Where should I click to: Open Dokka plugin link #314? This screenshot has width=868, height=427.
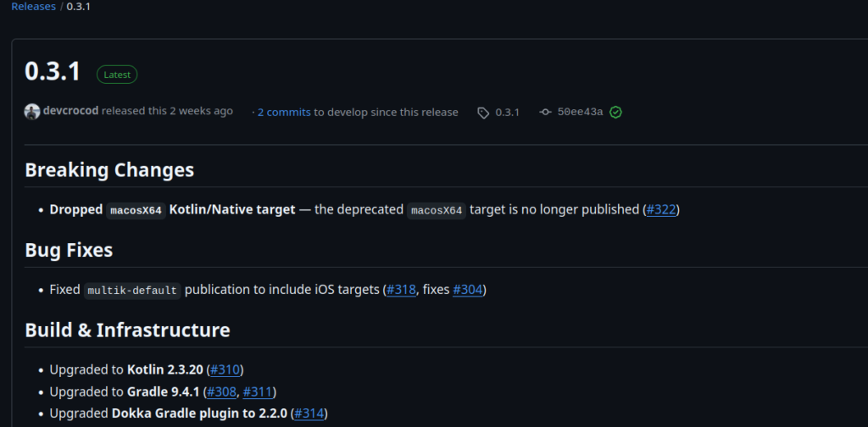pyautogui.click(x=309, y=413)
